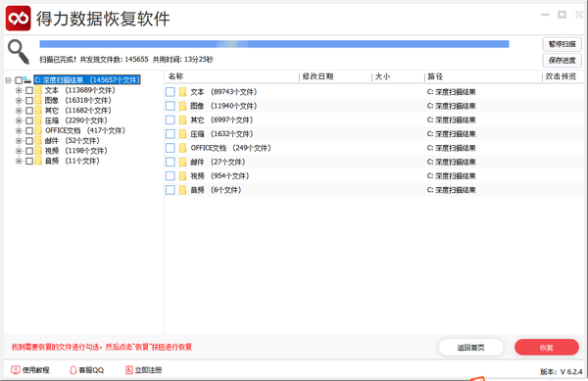
Task: Expand the 图像 tree node
Action: (19, 101)
